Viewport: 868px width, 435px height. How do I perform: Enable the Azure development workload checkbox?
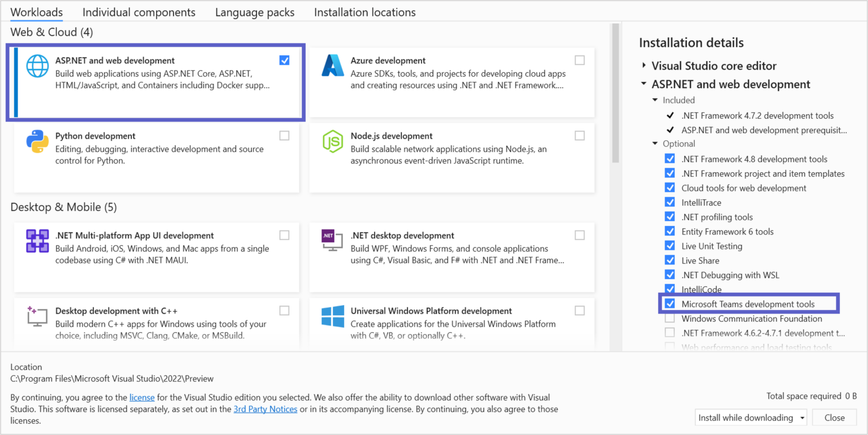(x=580, y=60)
